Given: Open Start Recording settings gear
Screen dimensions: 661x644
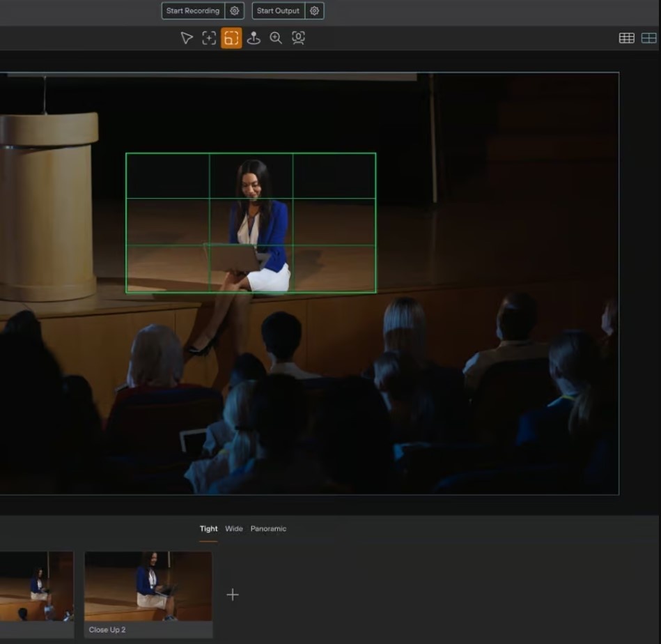Looking at the screenshot, I should pyautogui.click(x=235, y=11).
